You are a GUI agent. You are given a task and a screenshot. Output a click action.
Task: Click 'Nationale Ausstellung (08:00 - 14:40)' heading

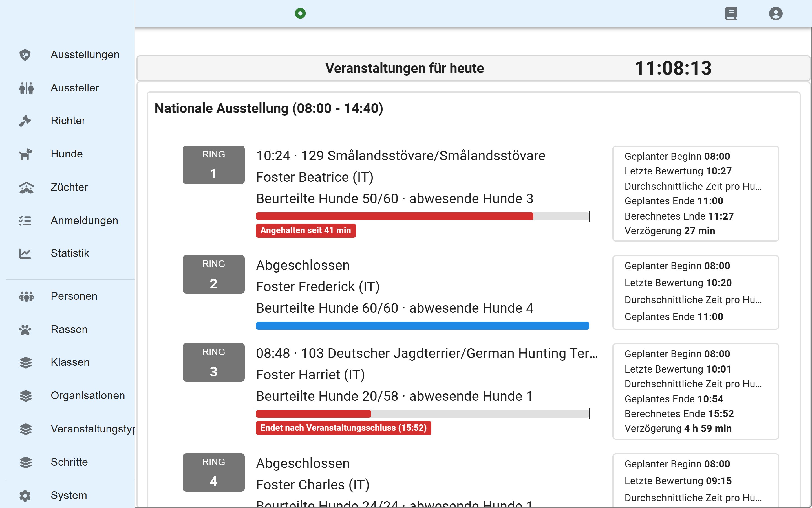[x=269, y=108]
